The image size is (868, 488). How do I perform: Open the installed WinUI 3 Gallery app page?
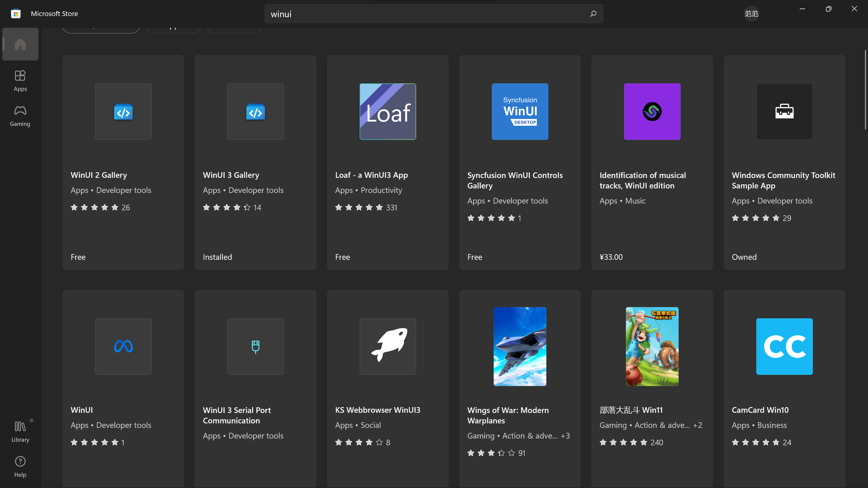(x=255, y=162)
